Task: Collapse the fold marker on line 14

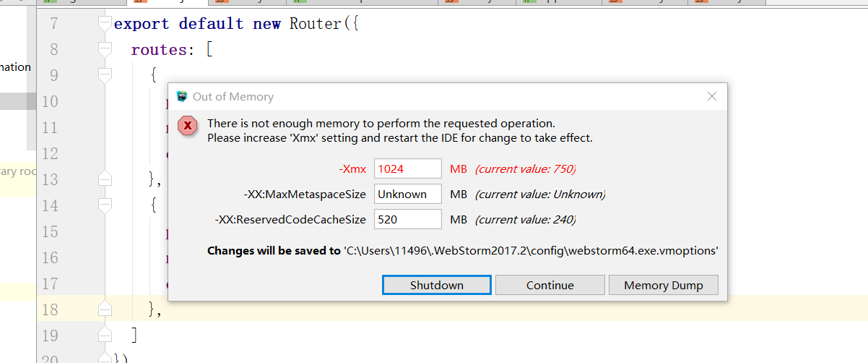Action: coord(105,205)
